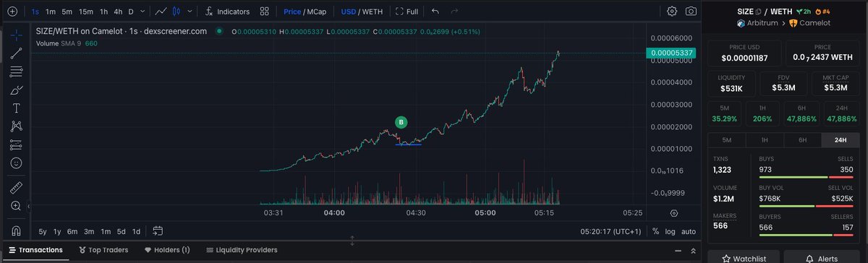Copy the SIZE token address icon
This screenshot has width=868, height=263.
click(x=759, y=12)
